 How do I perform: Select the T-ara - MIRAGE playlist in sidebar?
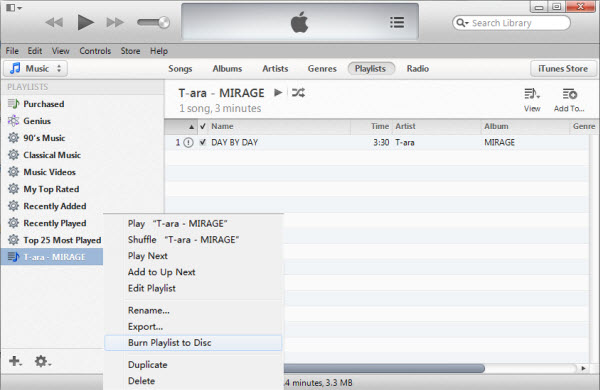52,257
